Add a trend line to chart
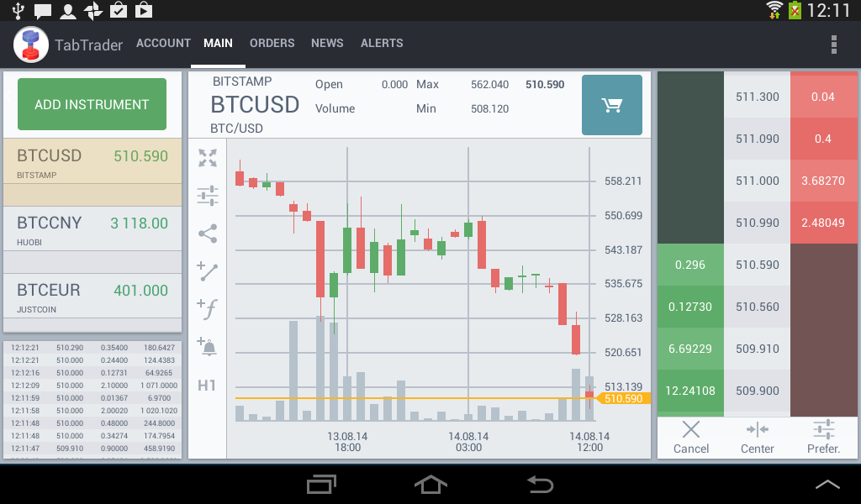 [x=208, y=271]
